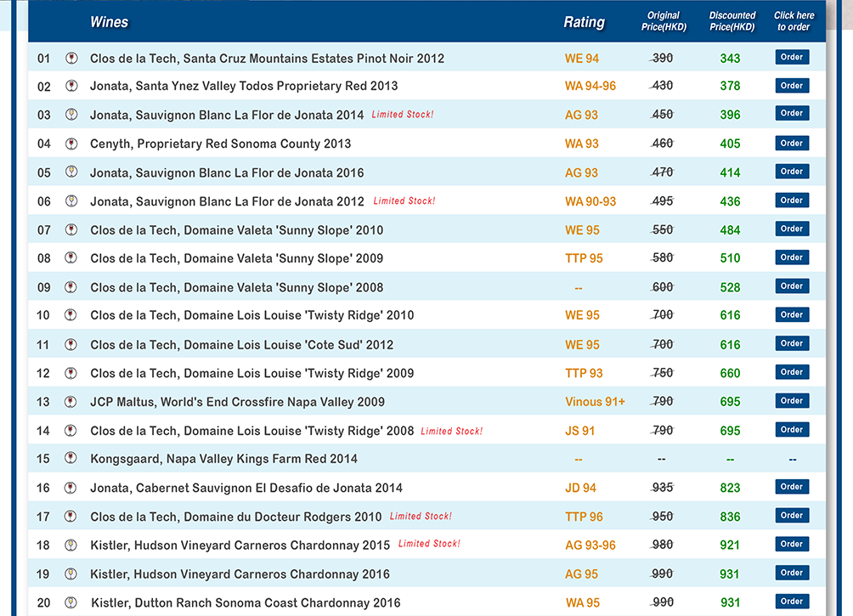853x616 pixels.
Task: Click red wine icon for Docteur Rodgers 2010
Action: click(x=71, y=516)
